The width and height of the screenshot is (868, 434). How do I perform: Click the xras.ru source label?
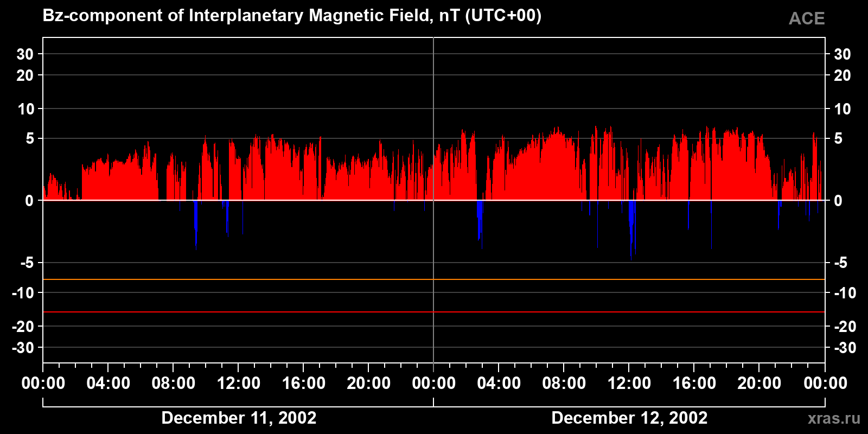pyautogui.click(x=834, y=418)
